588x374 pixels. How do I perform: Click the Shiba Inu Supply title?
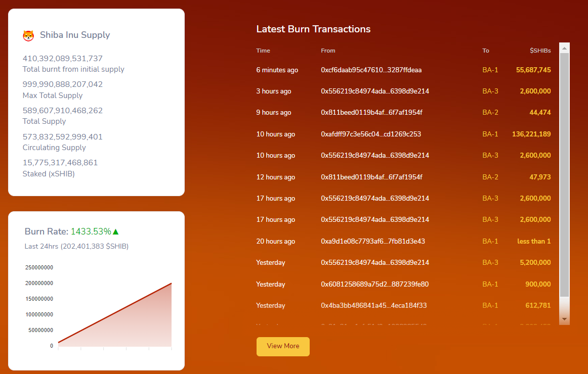(75, 35)
